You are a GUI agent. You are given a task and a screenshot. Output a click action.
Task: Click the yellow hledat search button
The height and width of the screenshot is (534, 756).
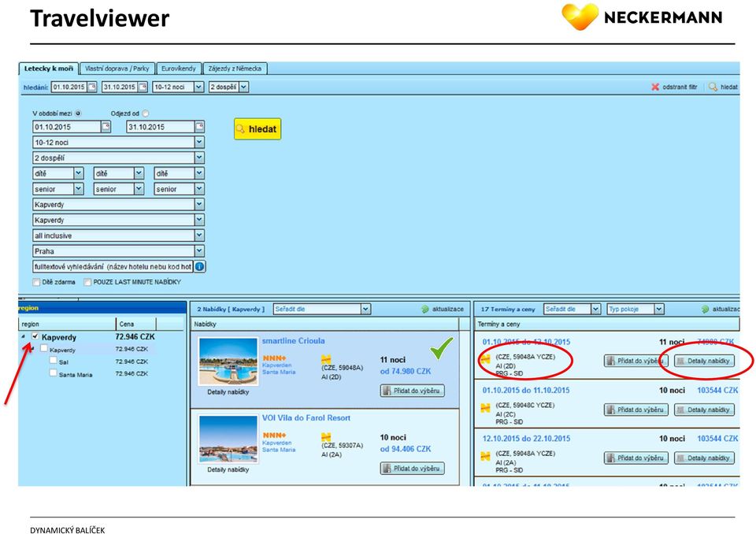pyautogui.click(x=258, y=129)
